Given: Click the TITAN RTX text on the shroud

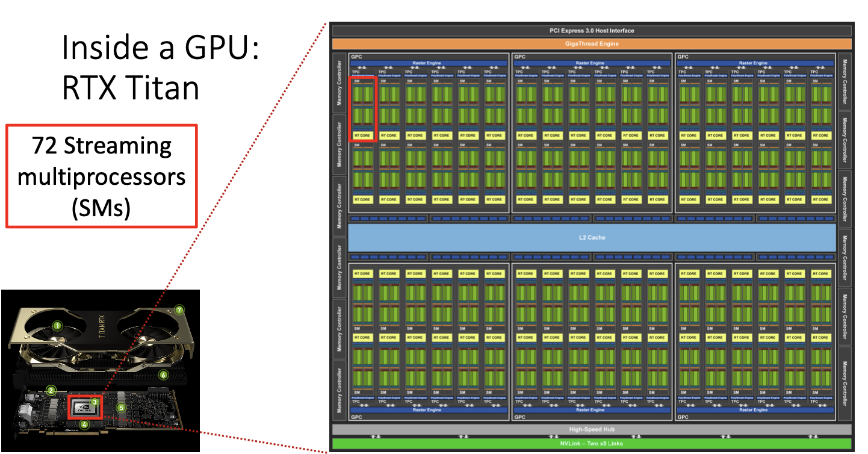Looking at the screenshot, I should [x=101, y=326].
